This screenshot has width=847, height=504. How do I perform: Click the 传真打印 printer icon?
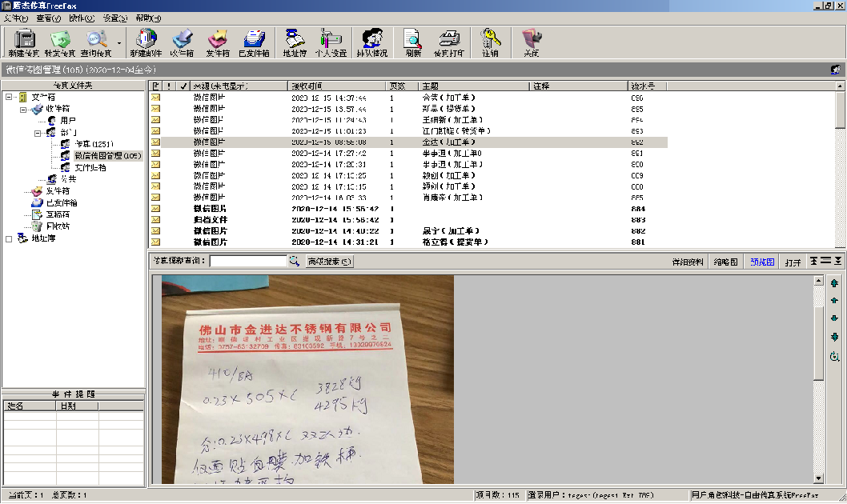click(449, 42)
